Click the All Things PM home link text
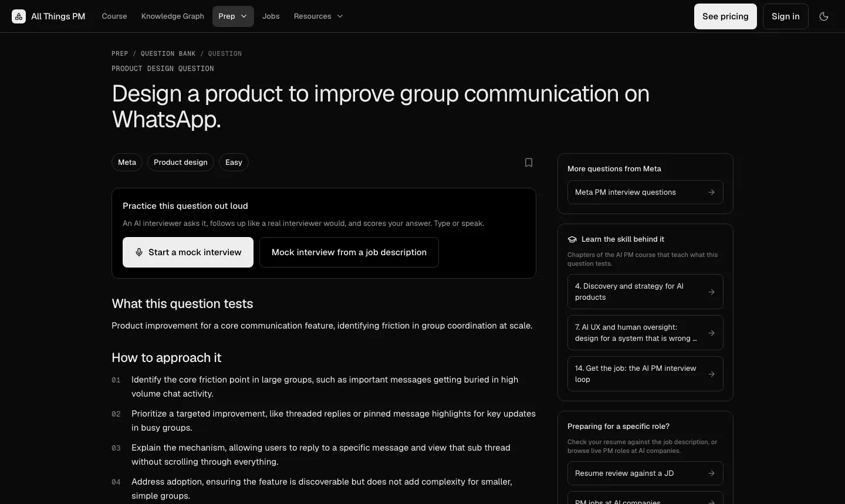 (x=58, y=16)
